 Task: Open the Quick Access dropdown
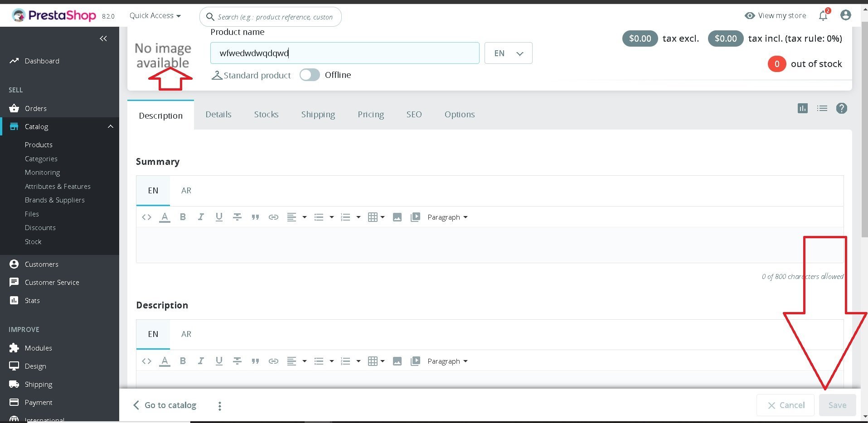155,15
